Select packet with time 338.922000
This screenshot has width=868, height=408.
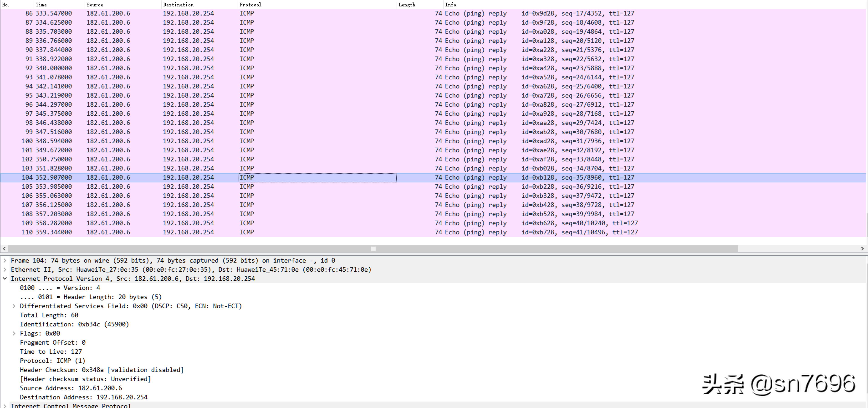pyautogui.click(x=433, y=59)
